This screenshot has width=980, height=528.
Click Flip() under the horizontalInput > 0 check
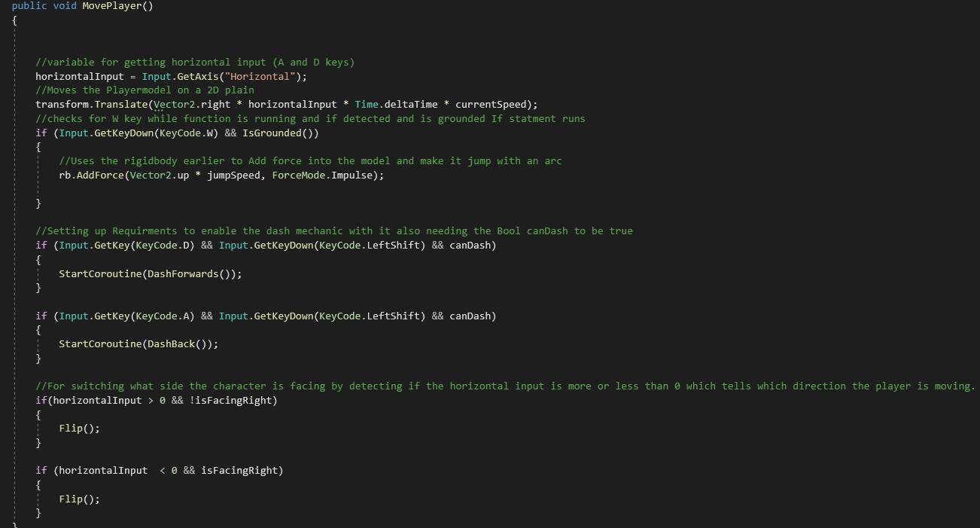(79, 429)
